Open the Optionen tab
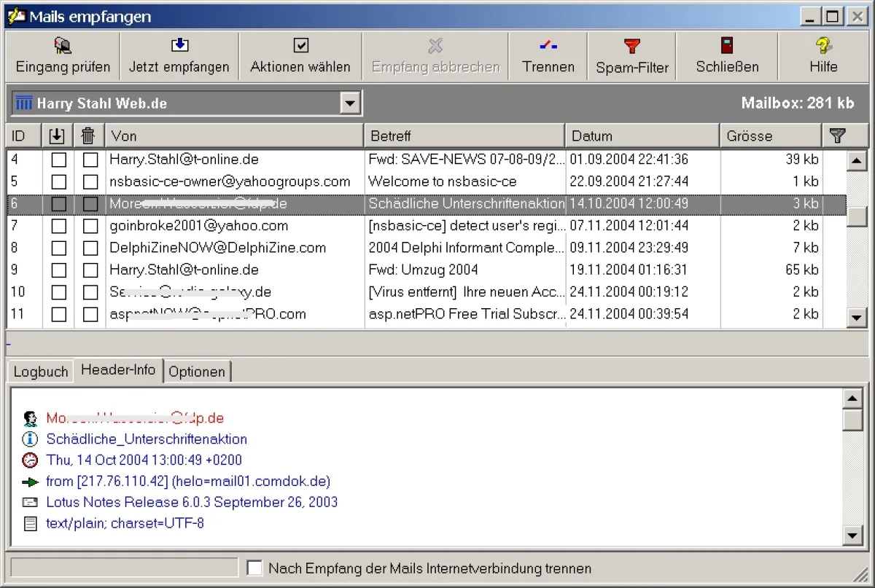The width and height of the screenshot is (875, 588). [x=197, y=372]
